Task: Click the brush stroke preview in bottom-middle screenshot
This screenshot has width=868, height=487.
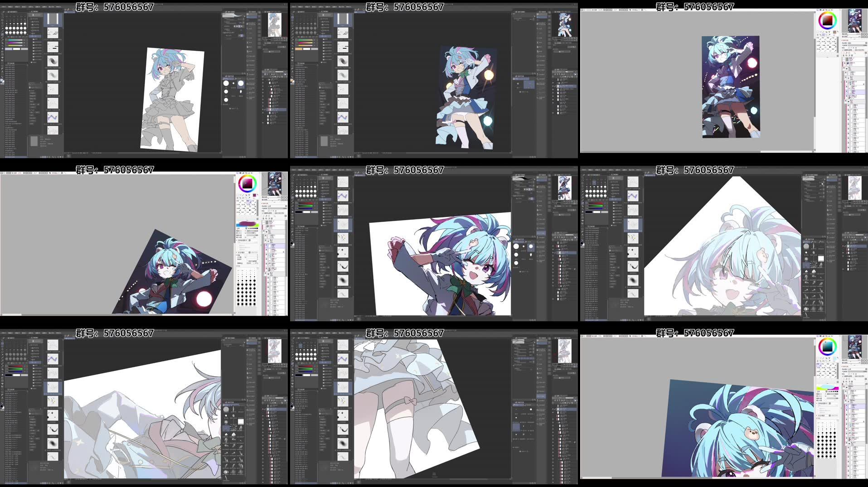Action: (524, 341)
